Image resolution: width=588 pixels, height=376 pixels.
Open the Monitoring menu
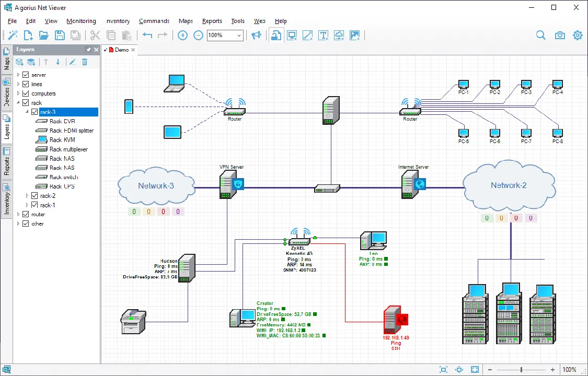[82, 21]
